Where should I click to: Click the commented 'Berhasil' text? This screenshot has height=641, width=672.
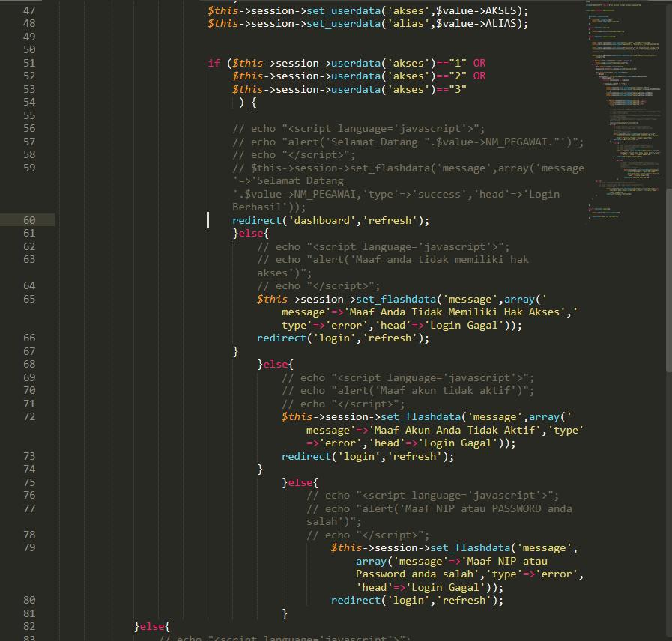(x=257, y=207)
